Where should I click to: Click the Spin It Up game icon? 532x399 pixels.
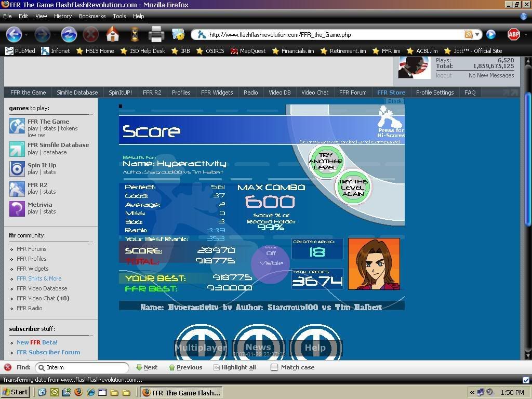(17, 169)
